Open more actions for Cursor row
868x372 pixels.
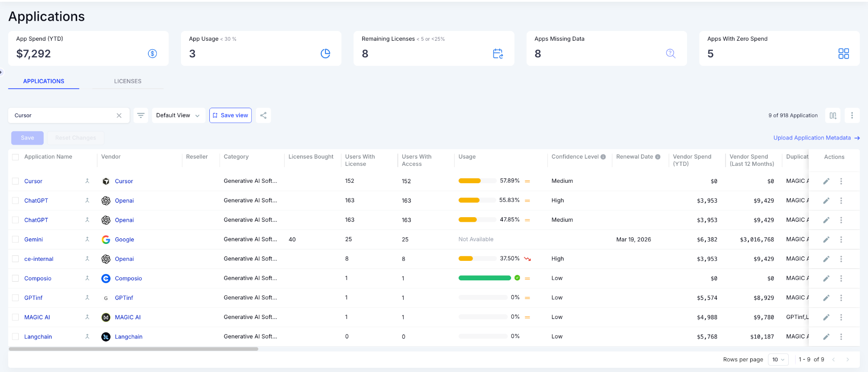pos(841,181)
